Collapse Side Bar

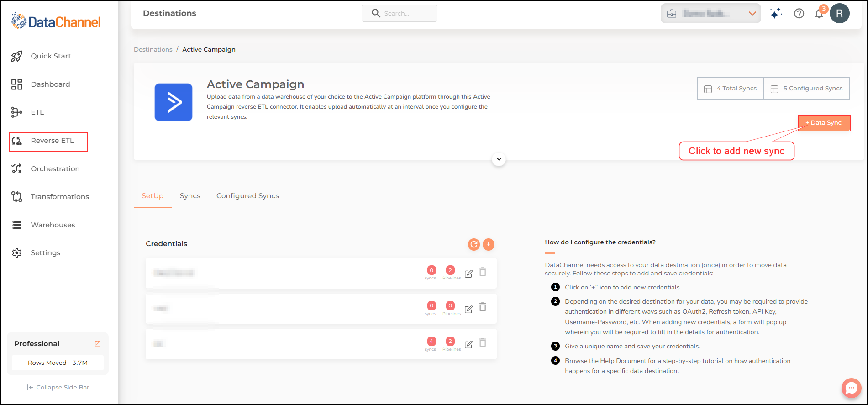click(x=58, y=387)
